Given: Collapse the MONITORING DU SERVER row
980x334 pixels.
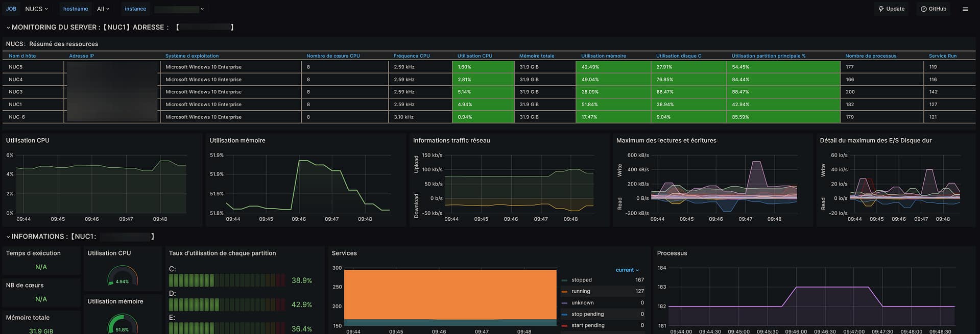Looking at the screenshot, I should tap(8, 28).
